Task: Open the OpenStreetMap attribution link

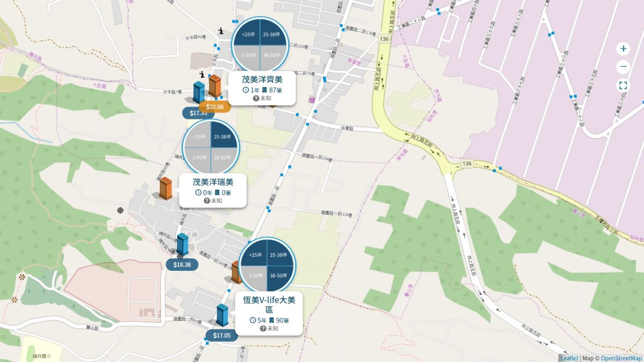Action: coord(621,358)
